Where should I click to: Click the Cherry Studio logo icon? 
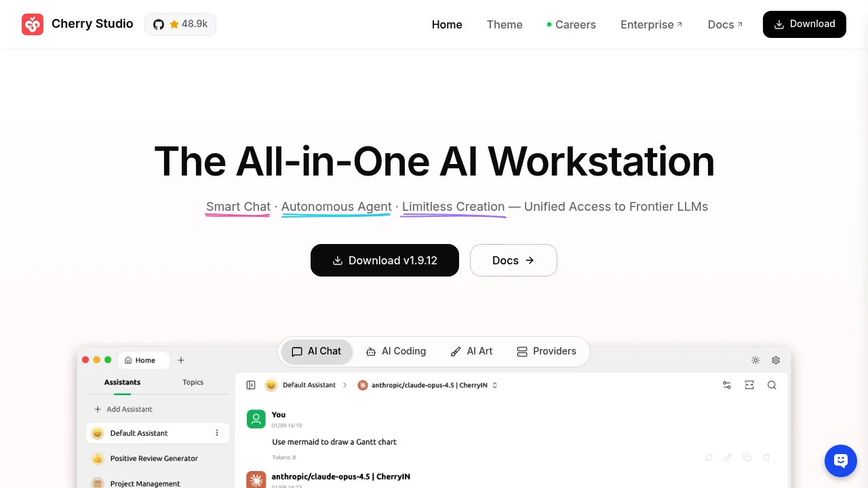point(33,24)
